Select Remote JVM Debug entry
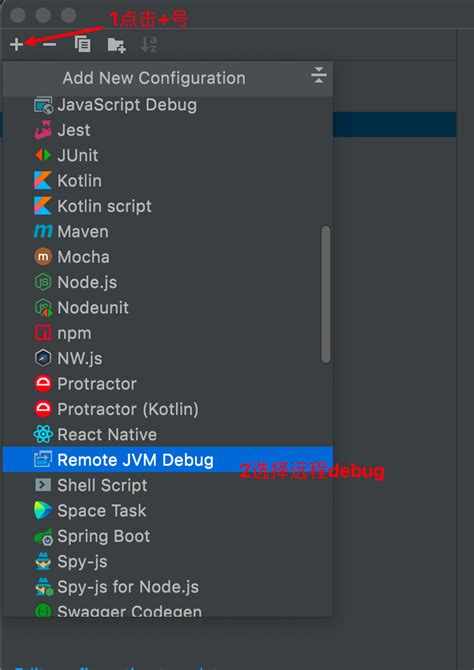The height and width of the screenshot is (670, 474). pos(168,460)
